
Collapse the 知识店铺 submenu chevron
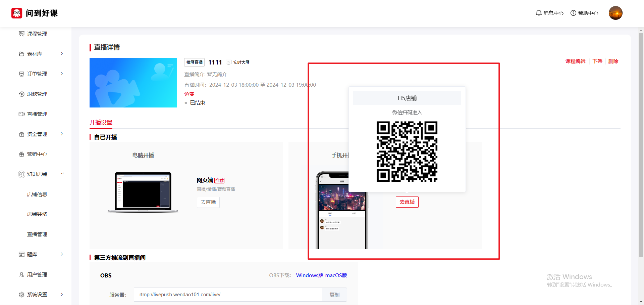[62, 174]
